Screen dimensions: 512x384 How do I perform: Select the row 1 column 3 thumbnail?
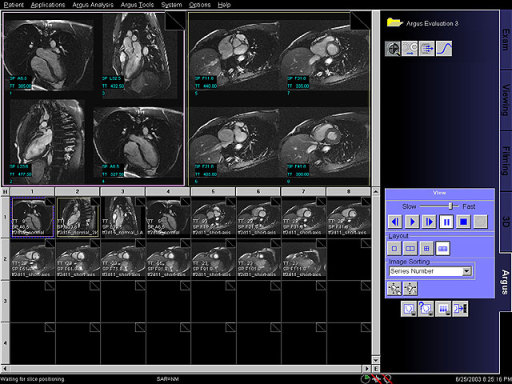pyautogui.click(x=123, y=217)
